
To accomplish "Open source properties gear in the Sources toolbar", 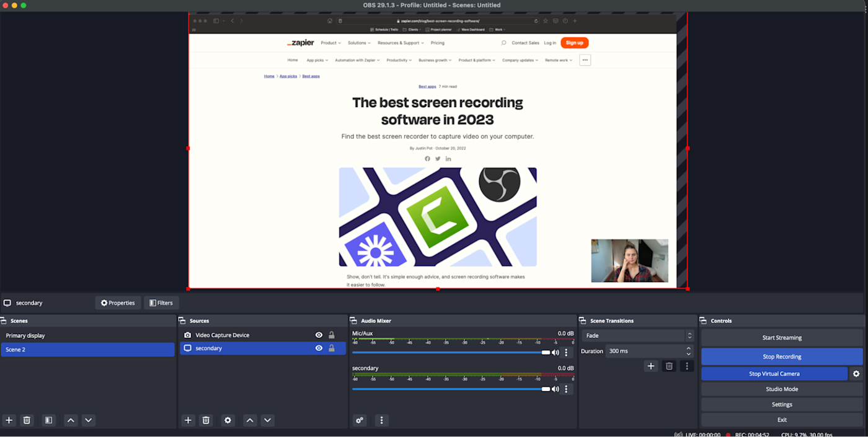I will click(228, 420).
